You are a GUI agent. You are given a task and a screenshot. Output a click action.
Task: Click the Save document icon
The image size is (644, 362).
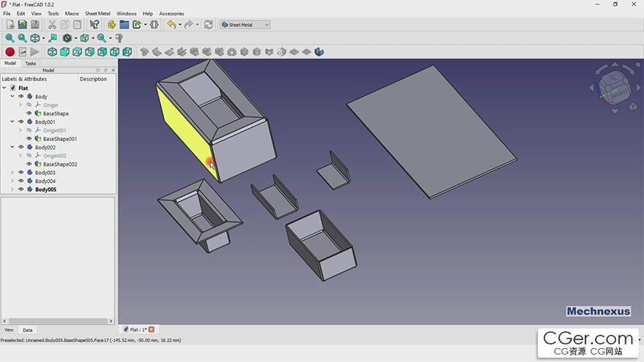click(x=34, y=25)
